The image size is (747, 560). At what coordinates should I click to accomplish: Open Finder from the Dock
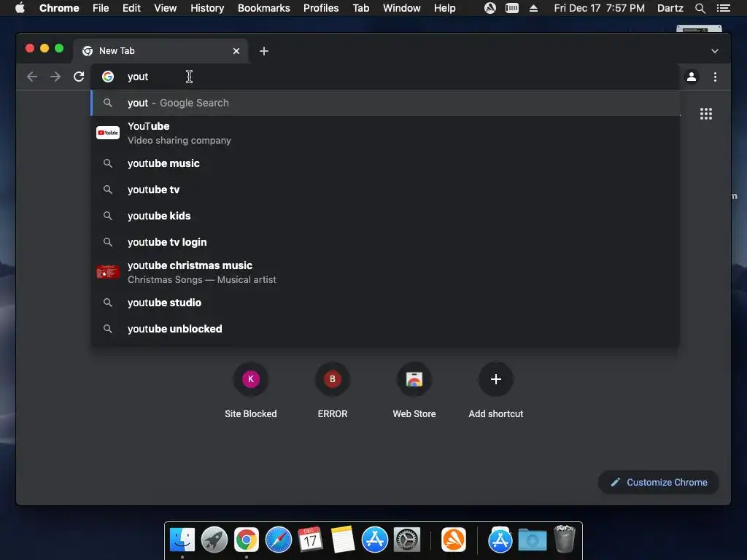click(x=182, y=540)
